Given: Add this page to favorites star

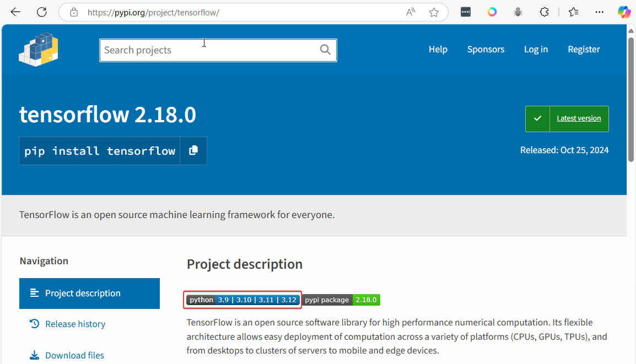Looking at the screenshot, I should pos(434,12).
